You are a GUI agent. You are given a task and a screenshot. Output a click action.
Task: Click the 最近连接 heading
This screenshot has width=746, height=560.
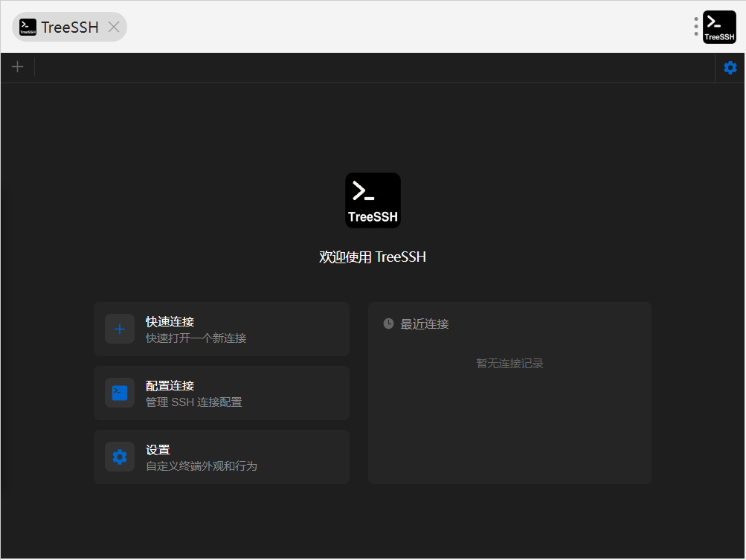click(x=425, y=324)
